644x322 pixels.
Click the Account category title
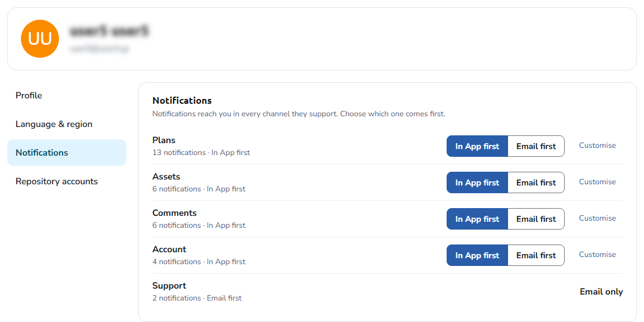coord(169,249)
